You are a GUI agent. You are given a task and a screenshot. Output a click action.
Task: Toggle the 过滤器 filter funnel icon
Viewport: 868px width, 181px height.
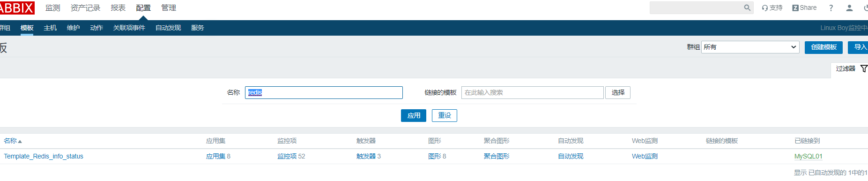coord(864,68)
